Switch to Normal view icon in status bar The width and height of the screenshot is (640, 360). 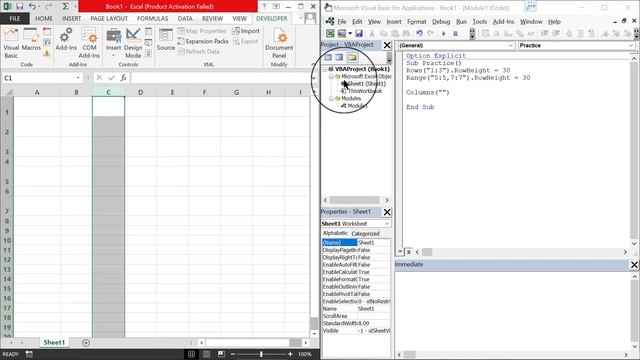click(x=191, y=354)
